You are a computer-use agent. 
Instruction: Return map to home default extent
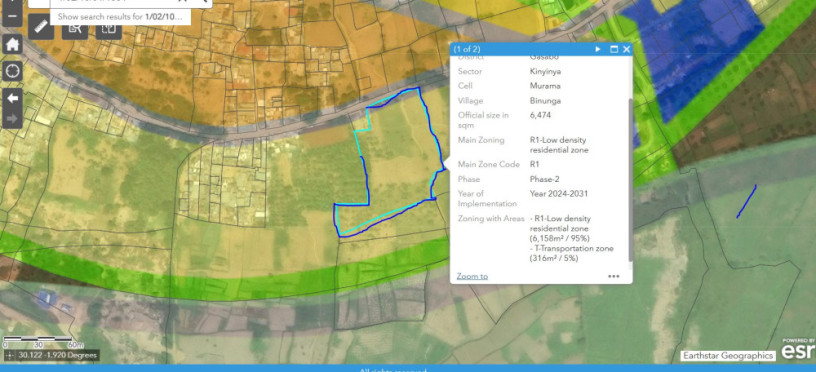click(x=12, y=44)
